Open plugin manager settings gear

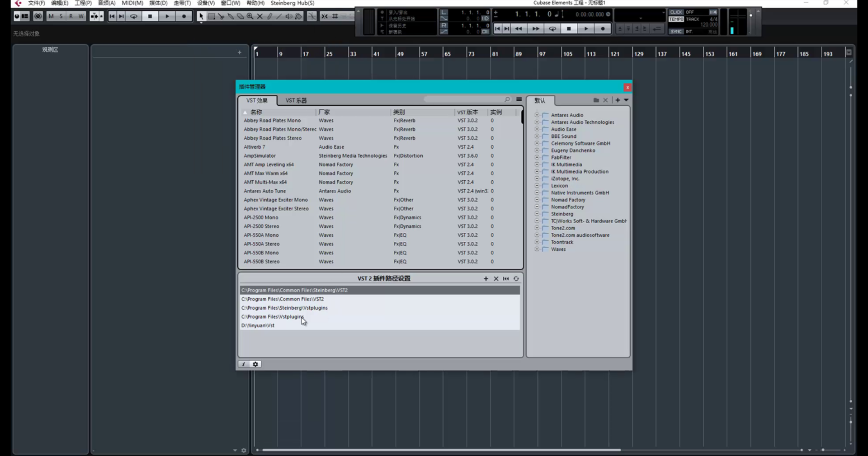click(x=255, y=364)
